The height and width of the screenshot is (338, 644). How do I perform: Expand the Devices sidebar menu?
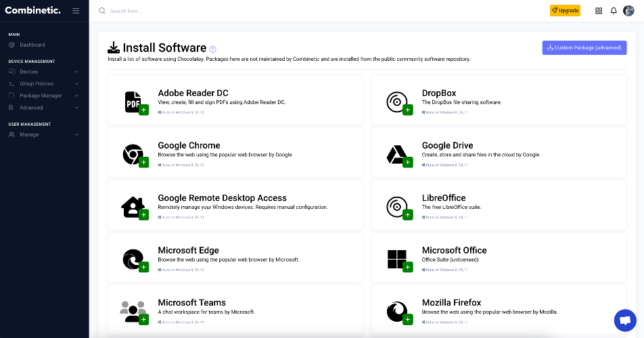pos(44,72)
